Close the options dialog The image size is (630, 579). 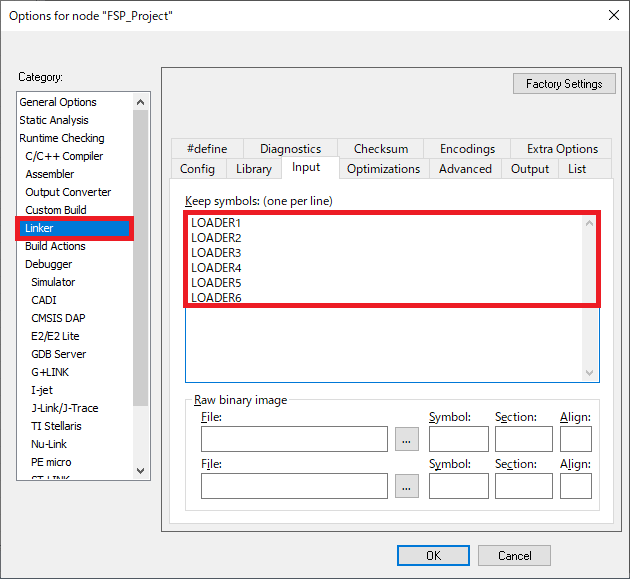(614, 16)
